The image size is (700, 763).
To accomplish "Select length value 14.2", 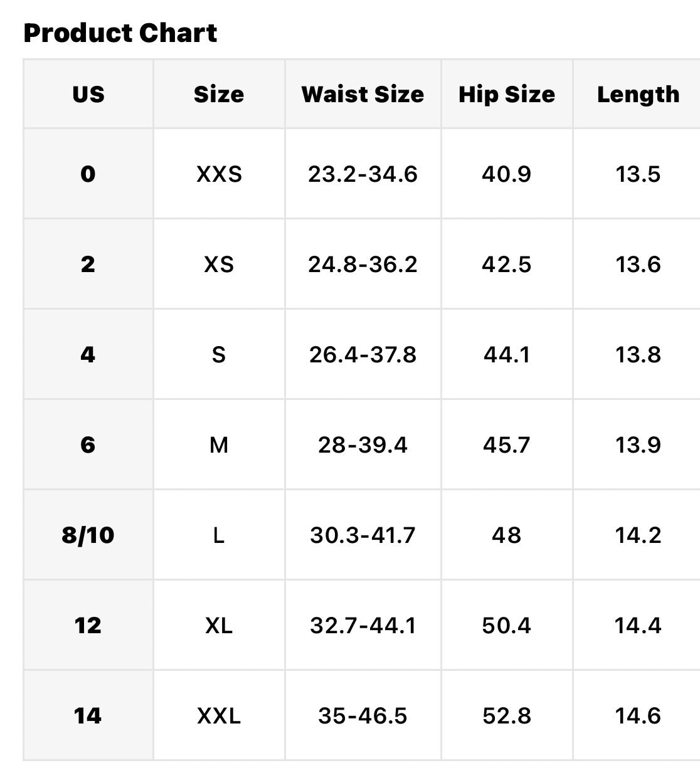I will [637, 535].
